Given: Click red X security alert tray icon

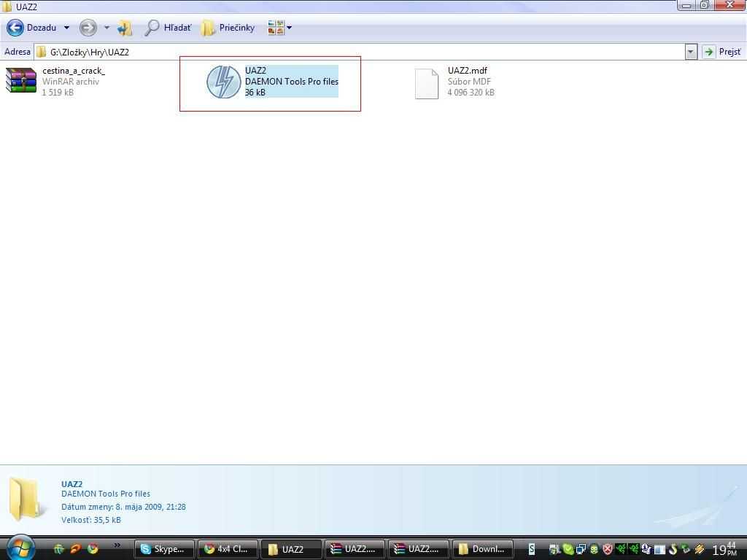Looking at the screenshot, I should point(607,549).
